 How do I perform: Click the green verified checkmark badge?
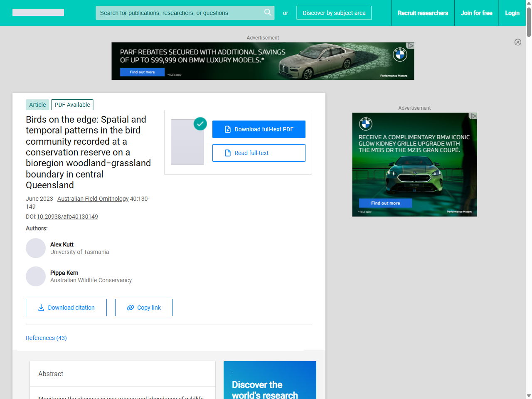pos(200,123)
